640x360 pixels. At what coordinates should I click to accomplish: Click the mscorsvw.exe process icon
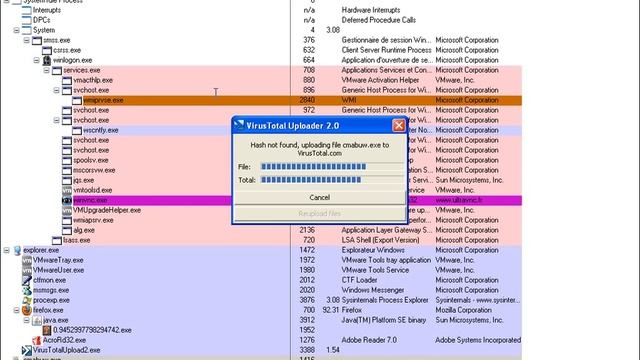coord(67,170)
